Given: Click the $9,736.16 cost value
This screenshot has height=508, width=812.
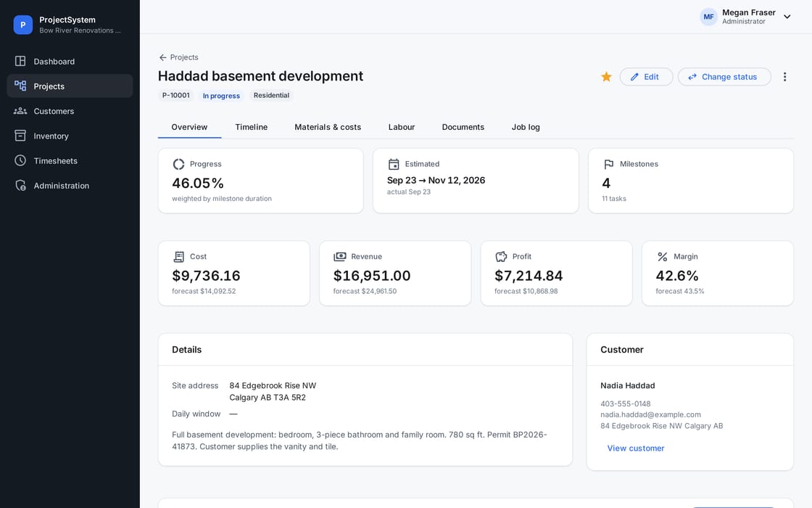Looking at the screenshot, I should point(206,276).
